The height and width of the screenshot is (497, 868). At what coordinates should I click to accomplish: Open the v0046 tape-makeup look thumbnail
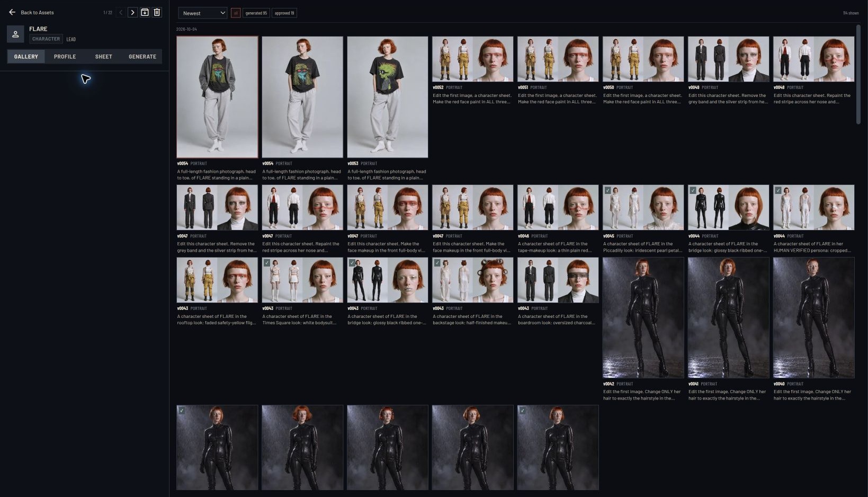(558, 207)
